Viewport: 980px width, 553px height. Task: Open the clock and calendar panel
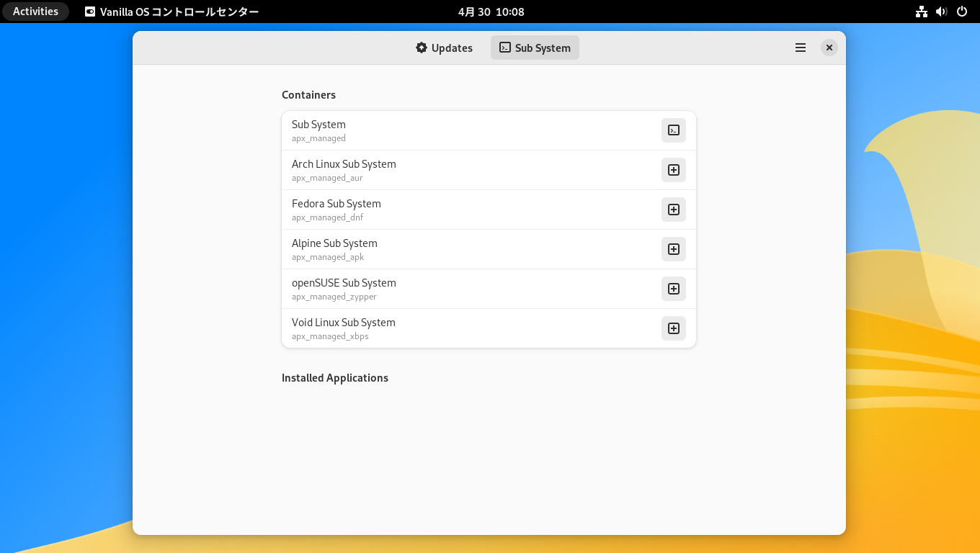[x=491, y=12]
